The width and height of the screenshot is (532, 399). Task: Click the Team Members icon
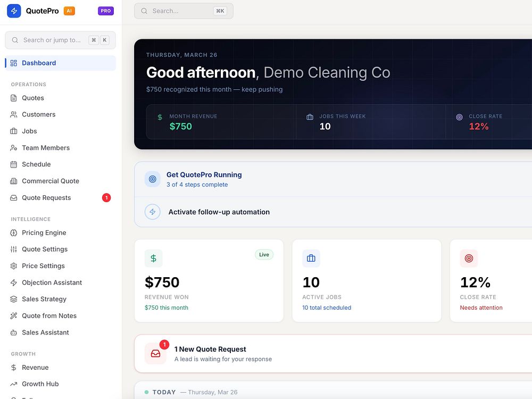point(14,148)
